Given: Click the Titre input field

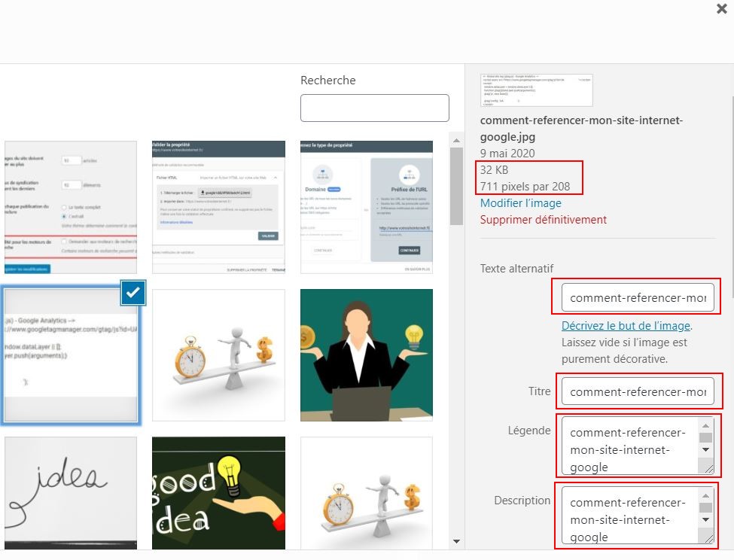Looking at the screenshot, I should (x=638, y=391).
